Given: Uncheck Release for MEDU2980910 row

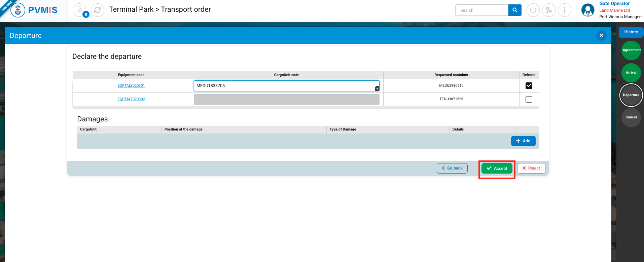Looking at the screenshot, I should point(529,86).
